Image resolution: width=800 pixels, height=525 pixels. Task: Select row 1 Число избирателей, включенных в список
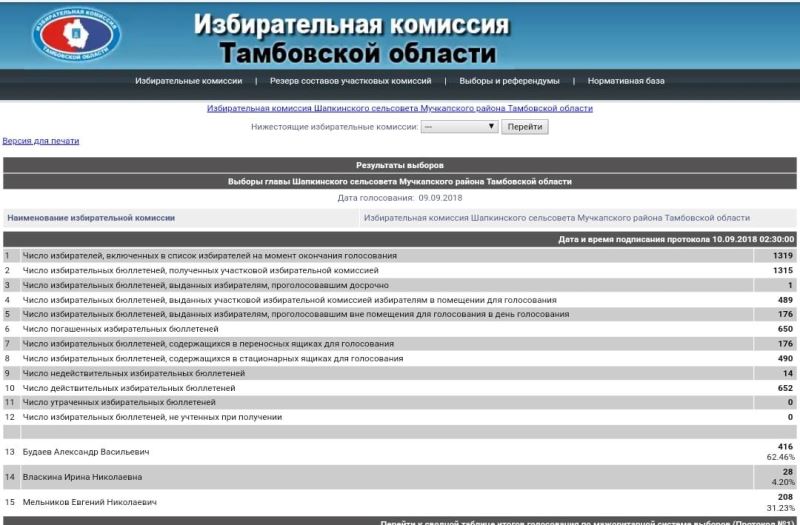click(399, 255)
